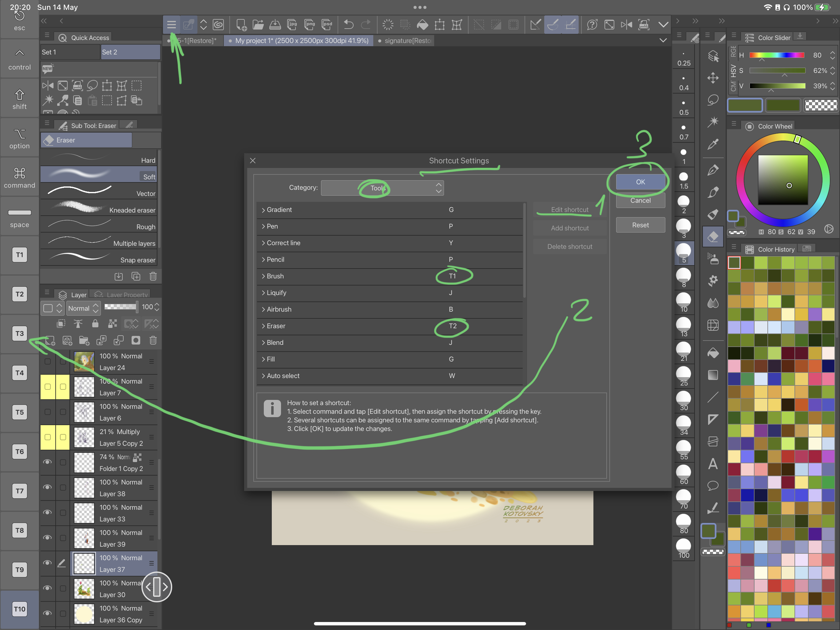The height and width of the screenshot is (630, 840).
Task: Click the Undo arrow in toolbar
Action: coord(348,25)
